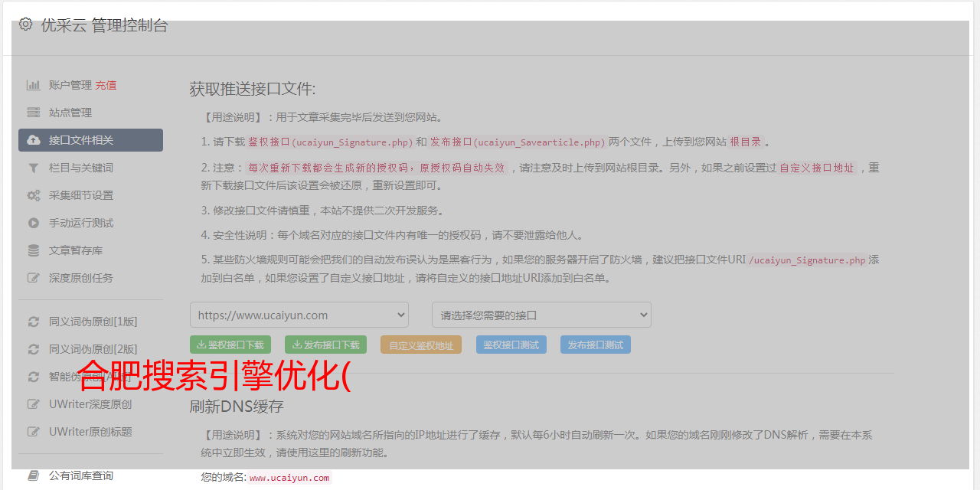980x490 pixels.
Task: Open 账户管理 in the sidebar
Action: point(70,85)
